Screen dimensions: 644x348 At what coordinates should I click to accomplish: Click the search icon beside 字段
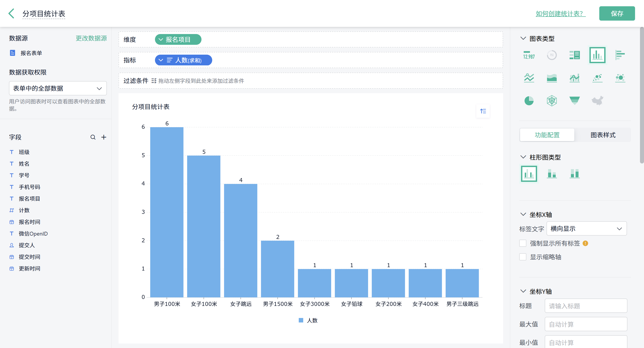(93, 137)
